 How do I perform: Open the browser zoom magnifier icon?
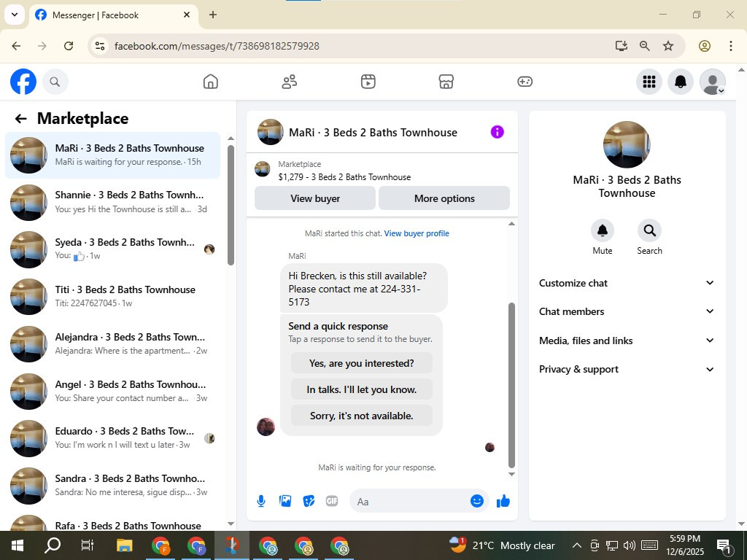tap(645, 46)
